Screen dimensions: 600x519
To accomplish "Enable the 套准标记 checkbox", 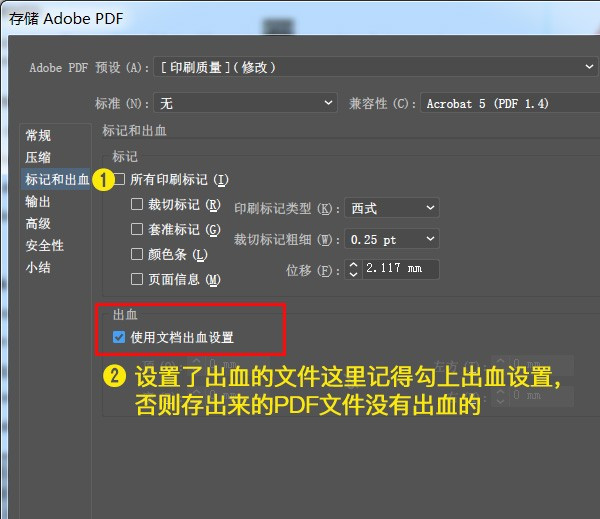I will pos(137,229).
